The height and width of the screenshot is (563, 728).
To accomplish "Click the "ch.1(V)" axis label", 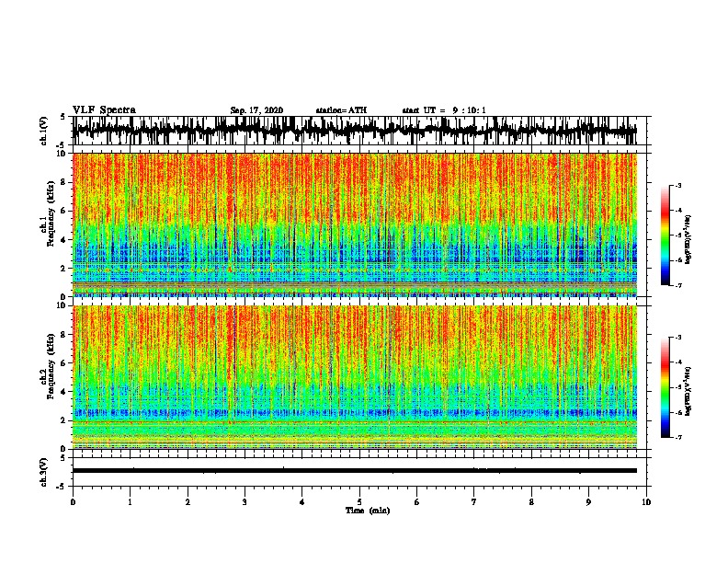I will coord(44,131).
